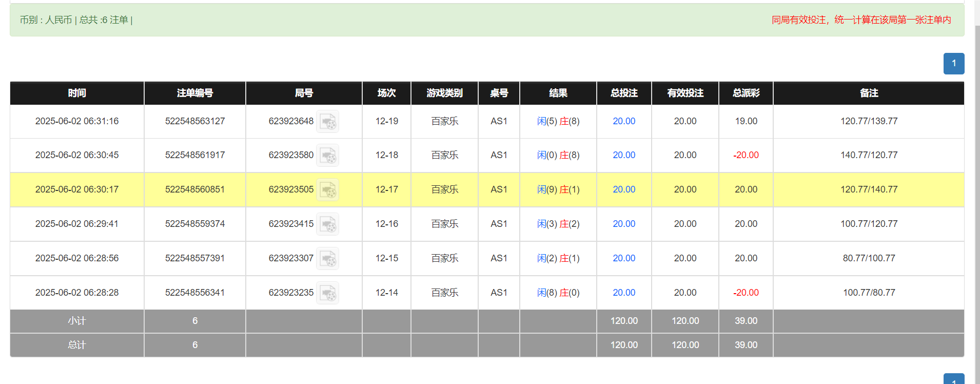Open video replay icon for round 623923648
Image resolution: width=980 pixels, height=384 pixels.
(x=327, y=122)
